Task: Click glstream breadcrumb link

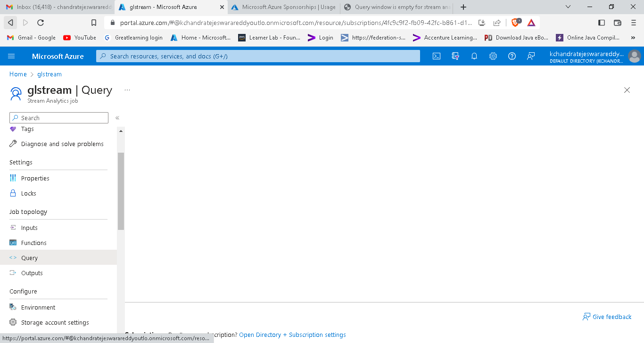Action: pos(50,74)
